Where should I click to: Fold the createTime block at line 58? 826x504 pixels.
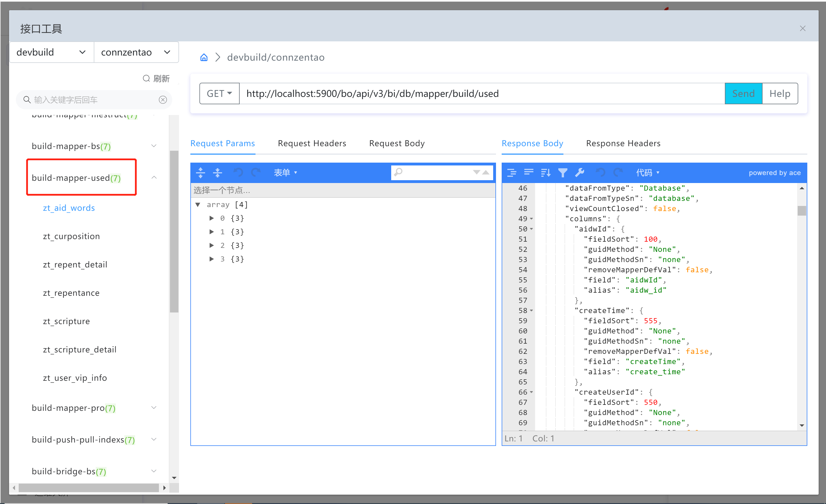pyautogui.click(x=531, y=311)
